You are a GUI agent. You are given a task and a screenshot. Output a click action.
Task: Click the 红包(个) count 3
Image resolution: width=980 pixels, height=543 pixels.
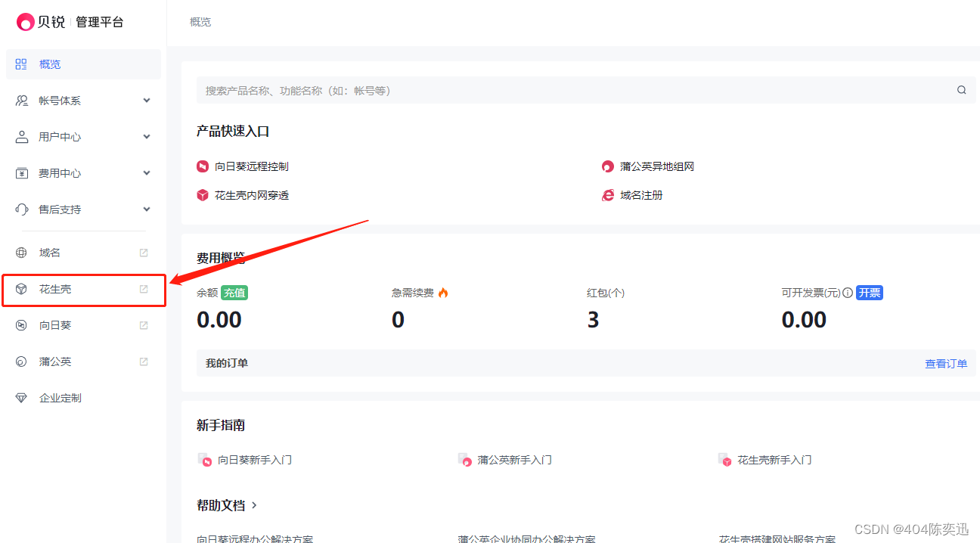click(x=593, y=320)
